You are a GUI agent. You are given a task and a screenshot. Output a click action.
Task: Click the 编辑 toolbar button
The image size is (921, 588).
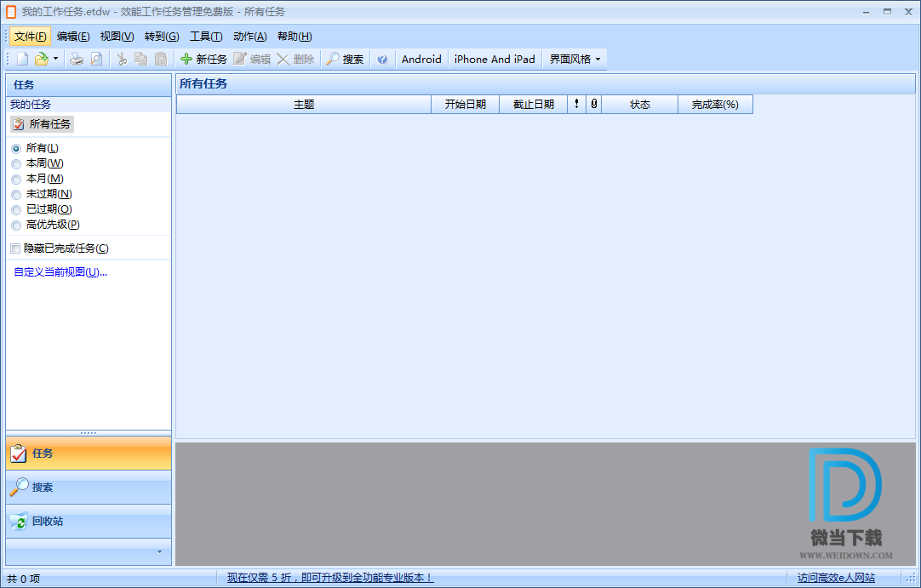pos(252,59)
